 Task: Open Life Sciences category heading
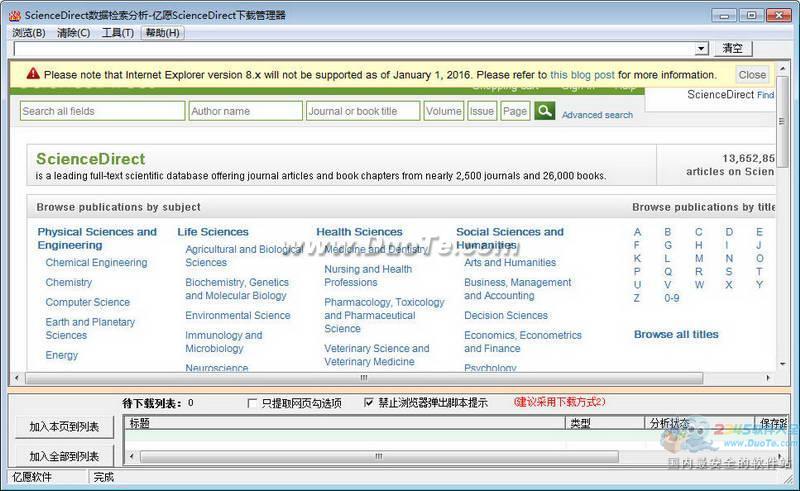(x=213, y=232)
